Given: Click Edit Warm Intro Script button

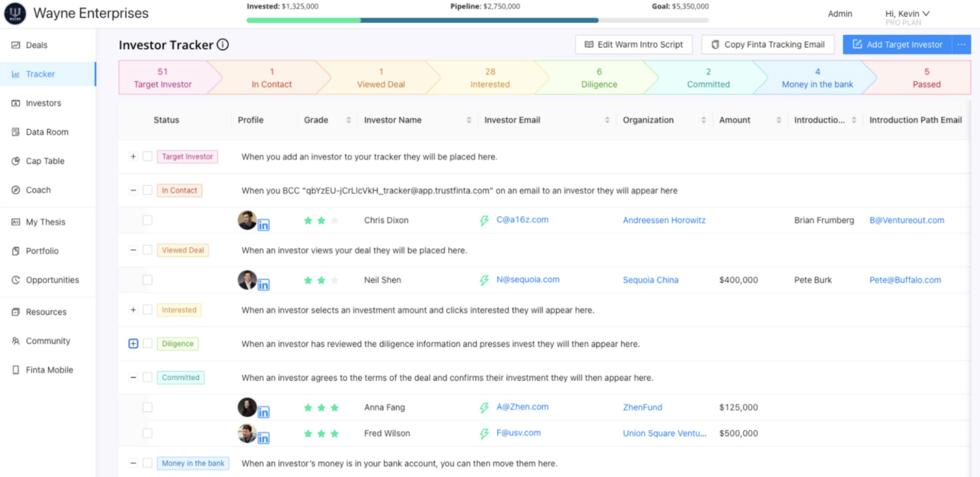Looking at the screenshot, I should (x=633, y=44).
